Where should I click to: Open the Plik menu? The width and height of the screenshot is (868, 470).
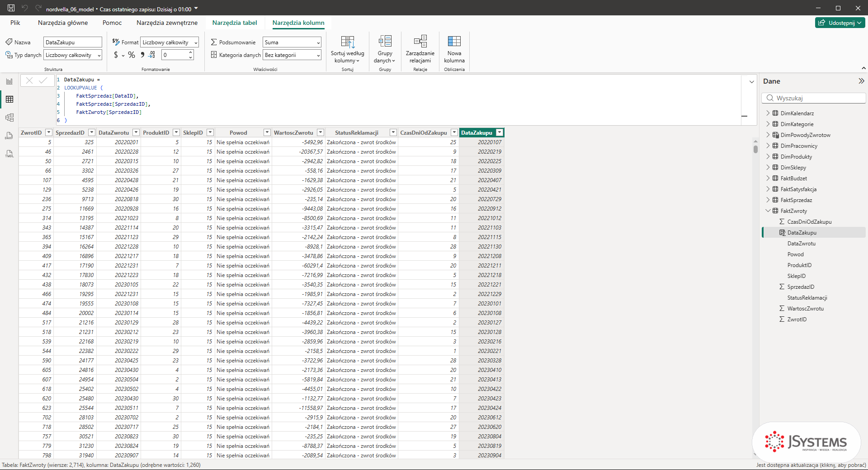(x=15, y=23)
